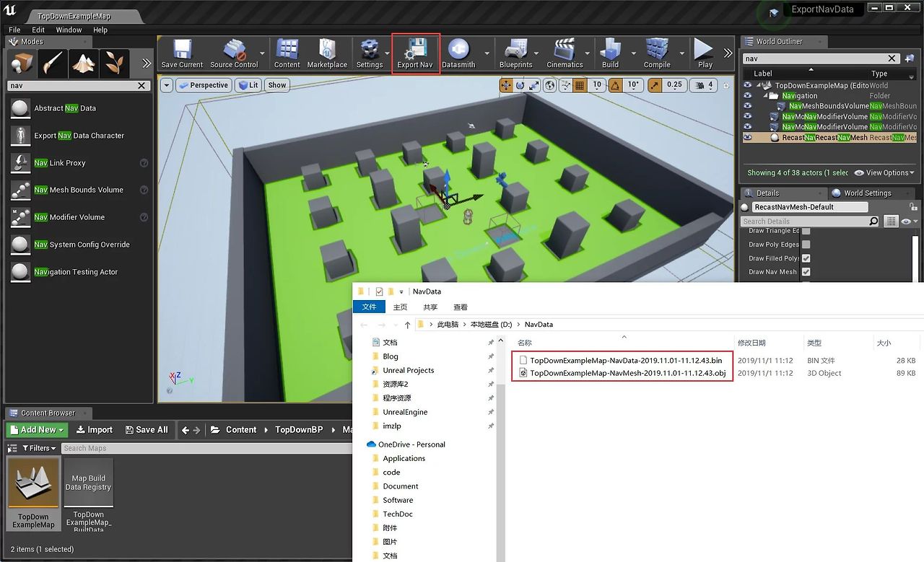924x562 pixels.
Task: Expand the main toolbar overflow chevrons
Action: point(728,54)
